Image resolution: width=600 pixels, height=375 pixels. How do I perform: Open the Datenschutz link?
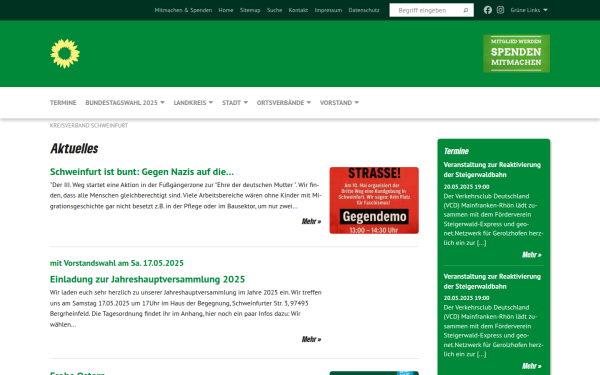[x=364, y=10]
